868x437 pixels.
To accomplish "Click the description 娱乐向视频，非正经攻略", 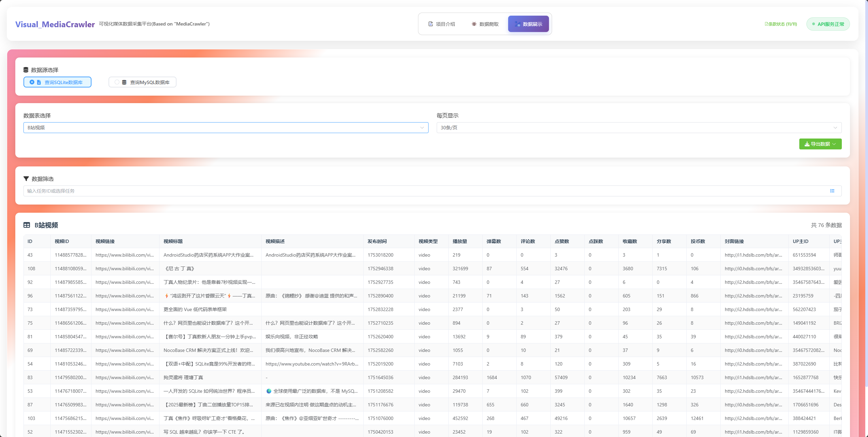I will pyautogui.click(x=292, y=337).
